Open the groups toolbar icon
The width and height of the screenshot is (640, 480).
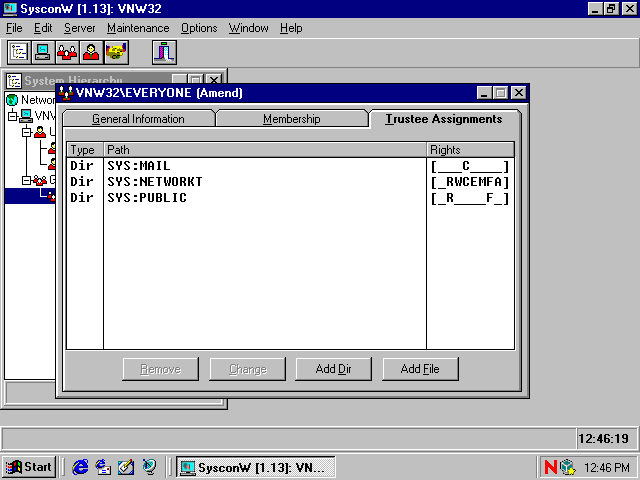(67, 52)
